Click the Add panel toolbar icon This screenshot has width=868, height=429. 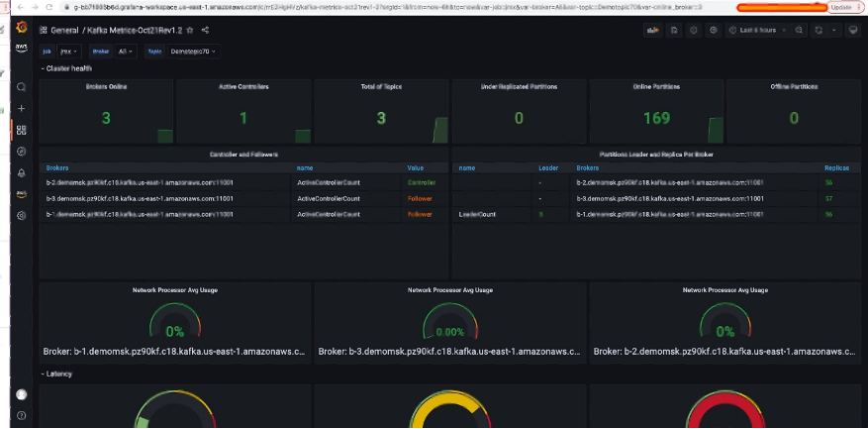[x=653, y=31]
